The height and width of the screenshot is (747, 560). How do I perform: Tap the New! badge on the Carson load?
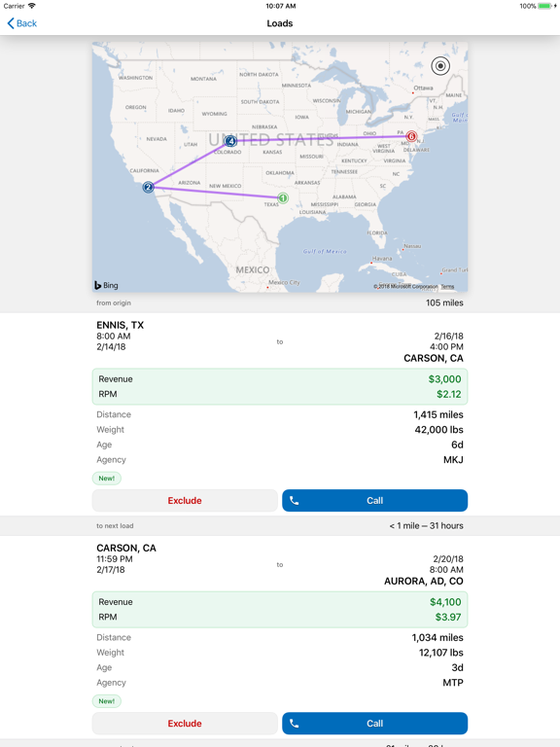click(107, 701)
